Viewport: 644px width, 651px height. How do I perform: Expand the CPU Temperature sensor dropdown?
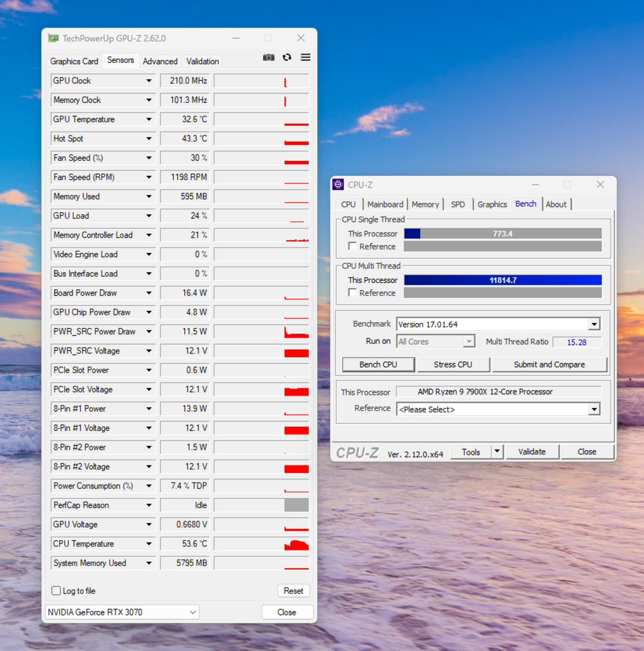tap(149, 544)
